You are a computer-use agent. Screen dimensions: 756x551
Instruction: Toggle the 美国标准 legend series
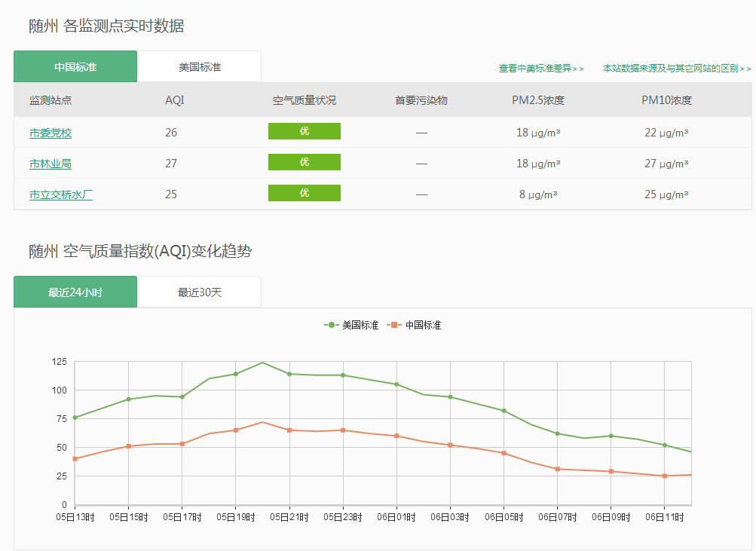352,325
